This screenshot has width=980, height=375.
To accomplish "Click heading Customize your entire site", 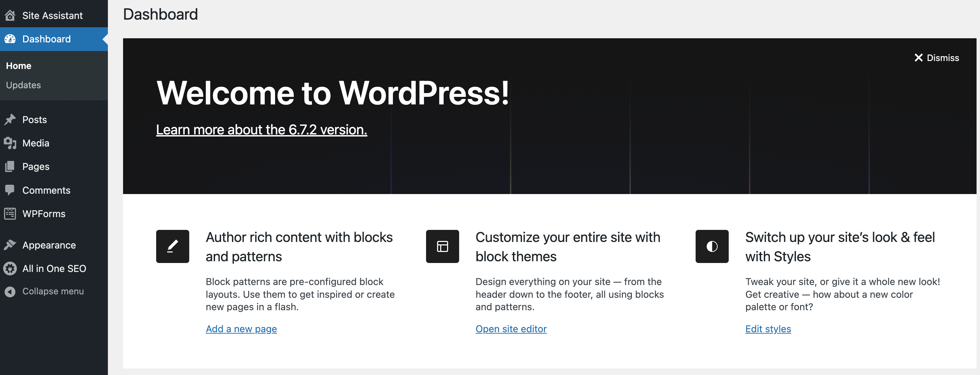I will (568, 246).
